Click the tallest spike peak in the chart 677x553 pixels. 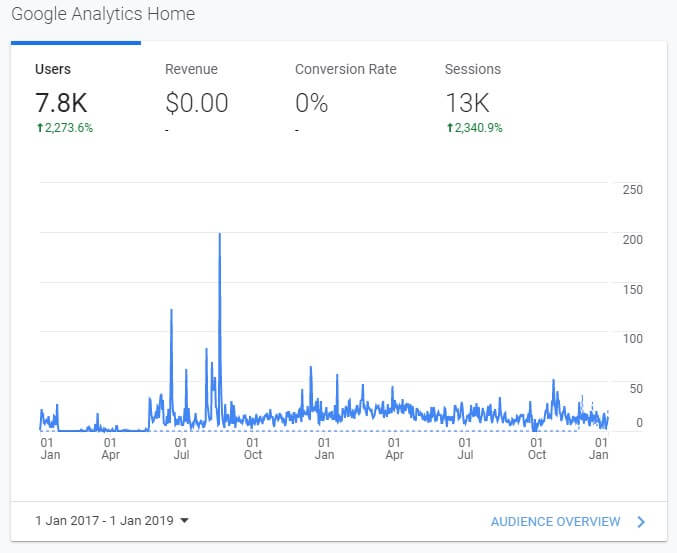pyautogui.click(x=219, y=234)
